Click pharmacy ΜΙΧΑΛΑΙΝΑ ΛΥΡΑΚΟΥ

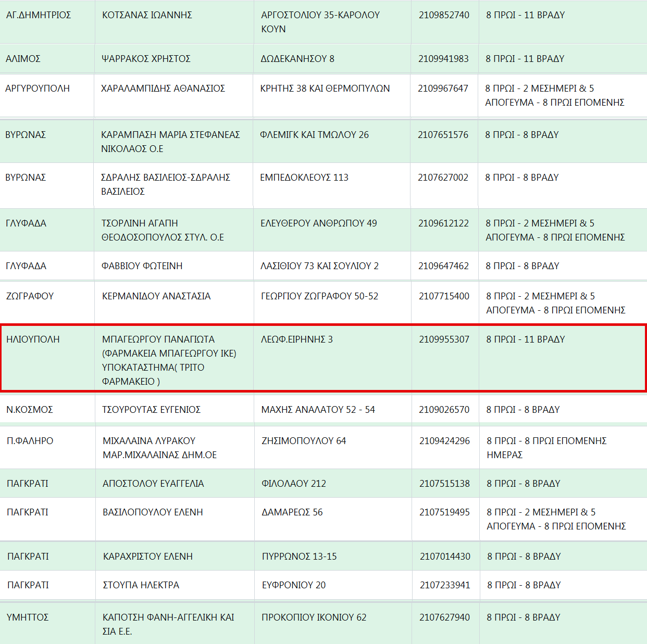click(x=160, y=448)
